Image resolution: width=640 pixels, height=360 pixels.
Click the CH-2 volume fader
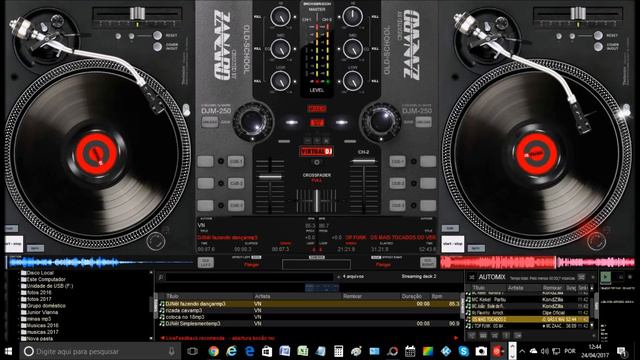pyautogui.click(x=363, y=161)
